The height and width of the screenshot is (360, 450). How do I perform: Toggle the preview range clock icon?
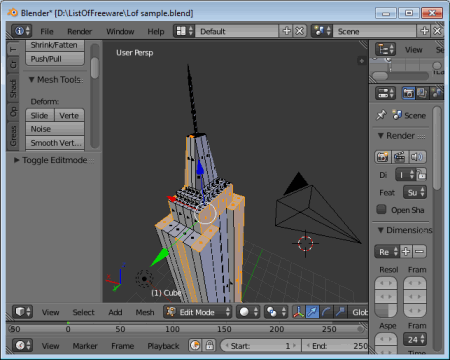point(195,345)
